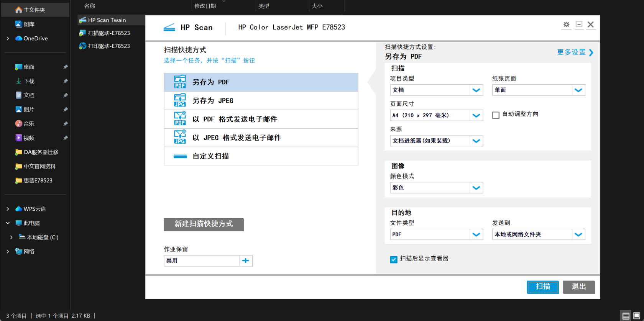This screenshot has width=644, height=321.
Task: Click the 打印驱动-E78523 HP file icon
Action: pos(83,46)
